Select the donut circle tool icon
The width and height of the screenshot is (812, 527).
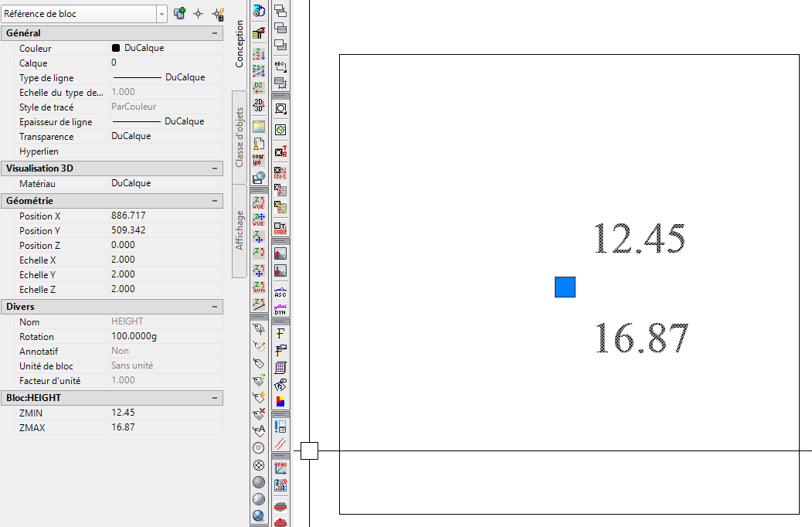coord(259,447)
